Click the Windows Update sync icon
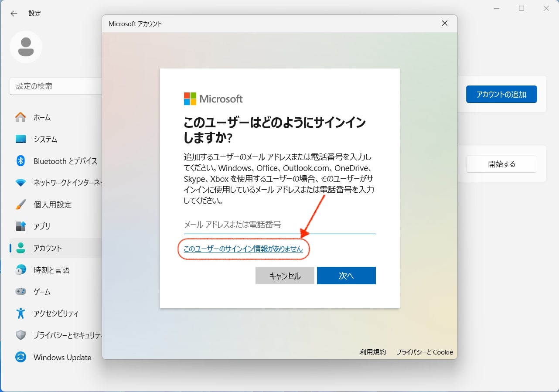The height and width of the screenshot is (392, 559). [x=20, y=358]
